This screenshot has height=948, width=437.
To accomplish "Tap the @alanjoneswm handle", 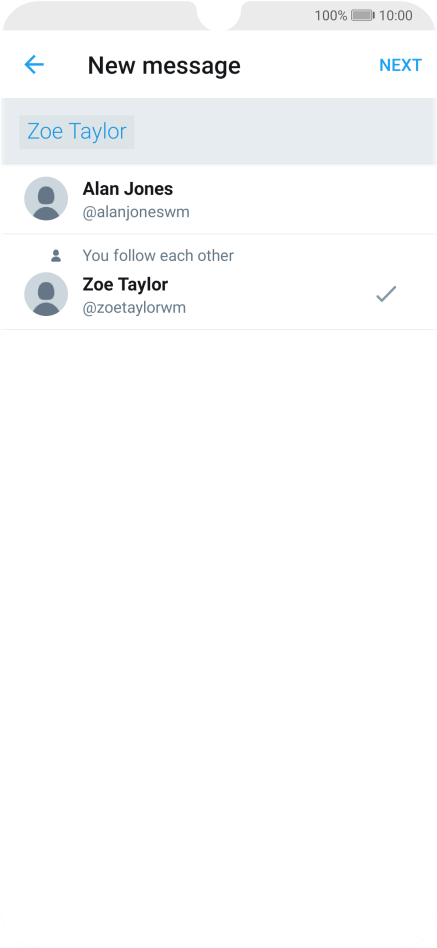I will 136,212.
